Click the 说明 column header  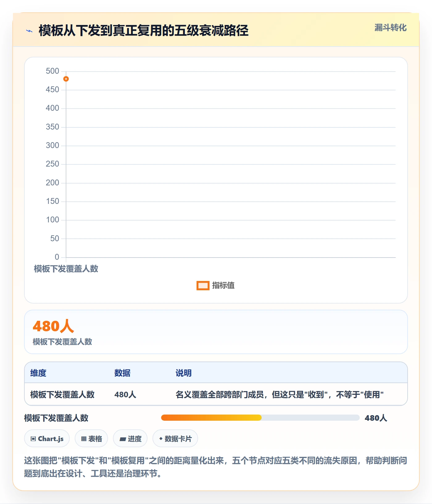tap(184, 373)
